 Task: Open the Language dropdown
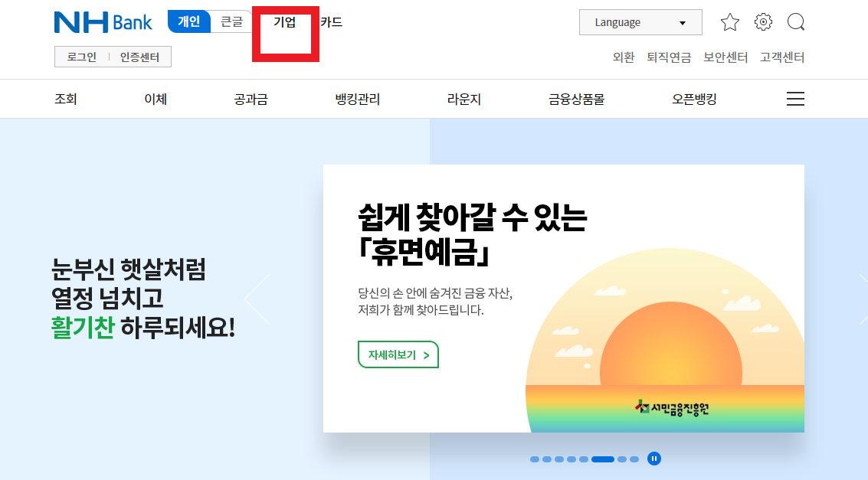pos(640,21)
